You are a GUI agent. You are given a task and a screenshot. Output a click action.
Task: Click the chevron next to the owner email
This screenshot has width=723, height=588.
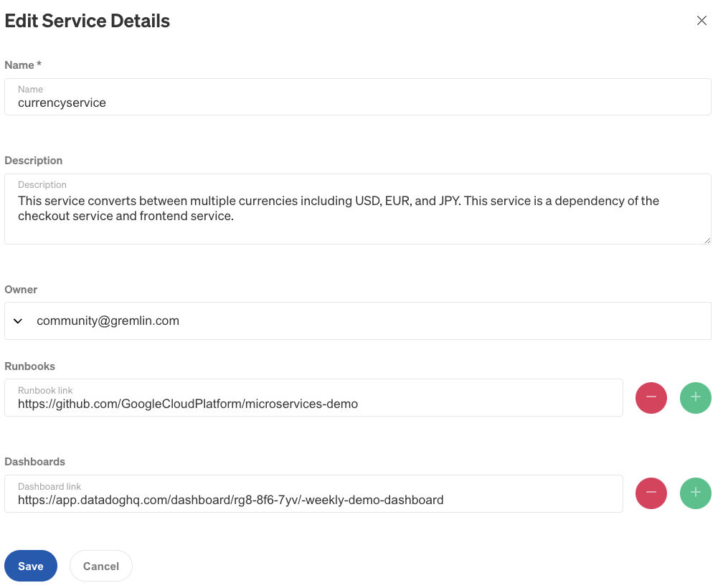pyautogui.click(x=18, y=321)
